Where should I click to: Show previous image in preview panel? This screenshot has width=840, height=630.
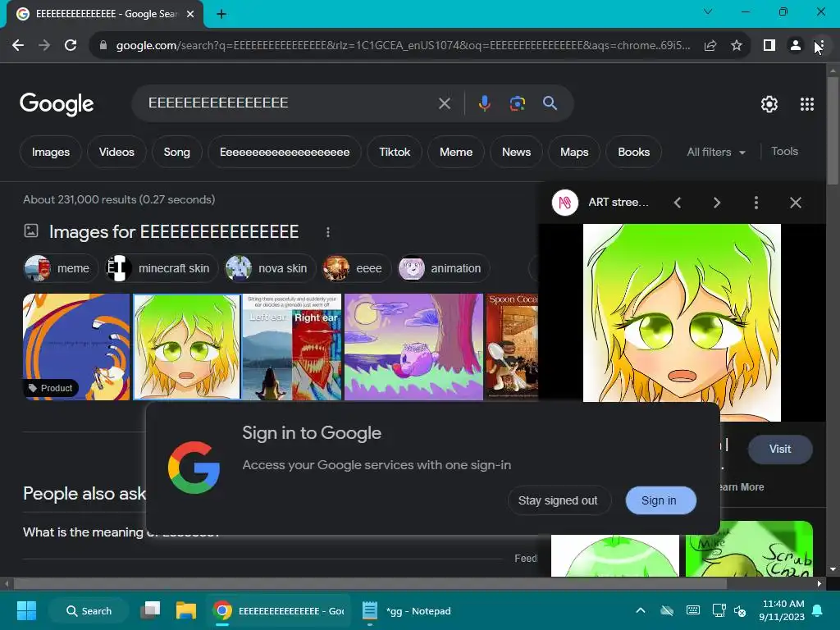(678, 203)
